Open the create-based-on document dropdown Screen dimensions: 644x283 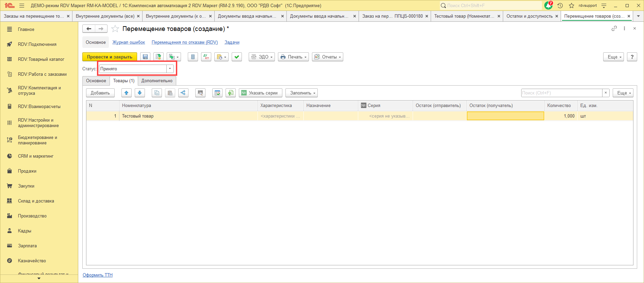[x=174, y=57]
